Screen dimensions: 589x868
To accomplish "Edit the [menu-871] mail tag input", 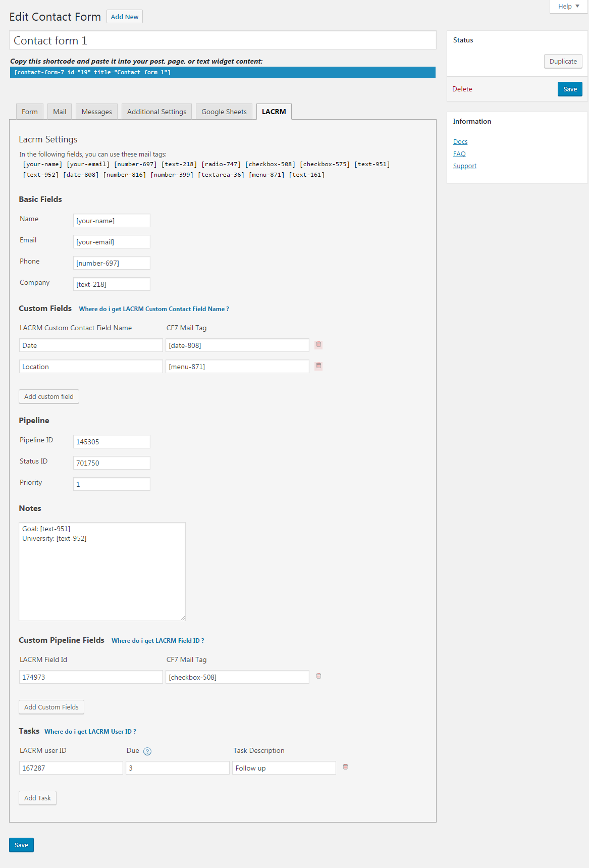I will 237,367.
